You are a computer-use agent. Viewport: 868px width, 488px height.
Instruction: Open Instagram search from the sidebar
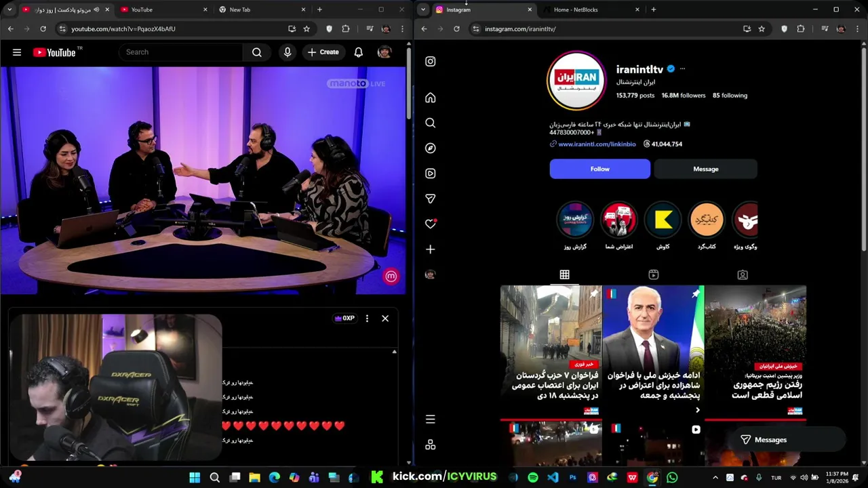click(x=430, y=123)
